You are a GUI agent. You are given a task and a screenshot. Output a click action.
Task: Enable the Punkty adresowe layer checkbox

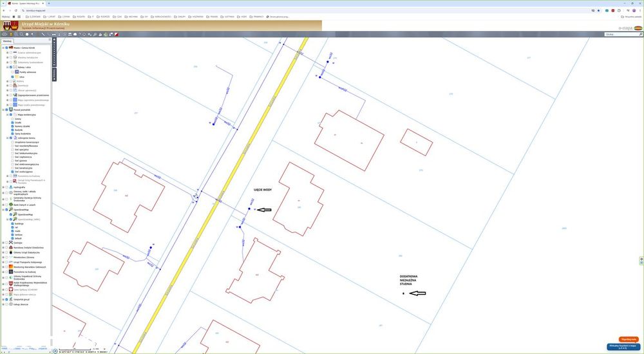point(12,72)
